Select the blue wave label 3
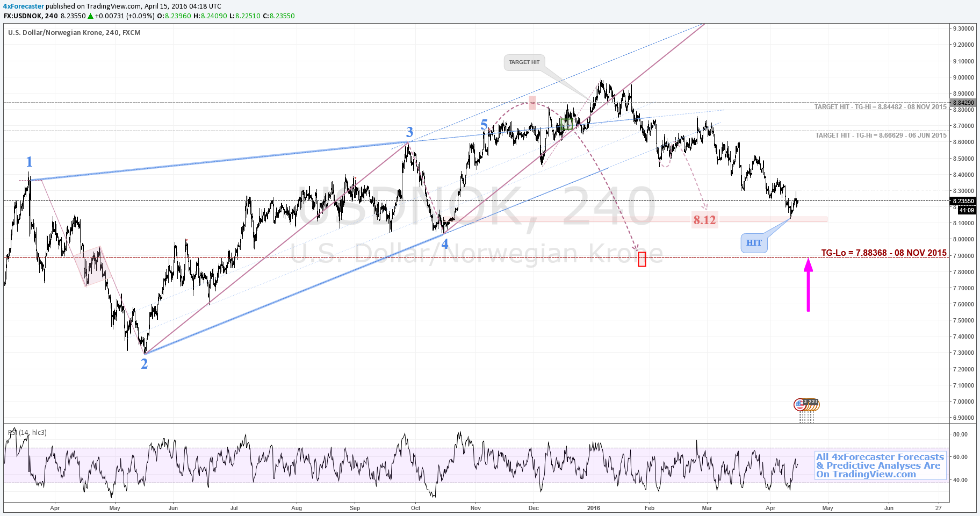980x516 pixels. pos(409,132)
